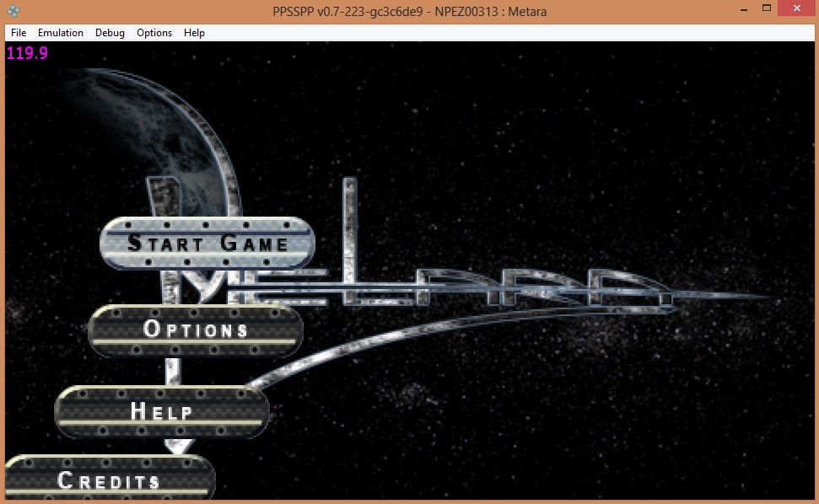Click the window title text showing Metara

tap(409, 9)
